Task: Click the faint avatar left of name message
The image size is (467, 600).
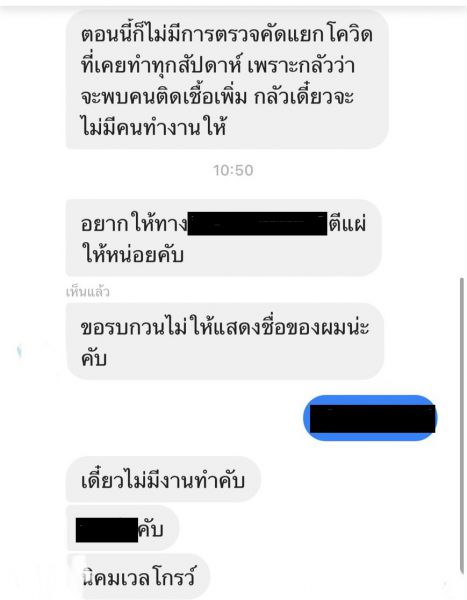Action: click(20, 352)
